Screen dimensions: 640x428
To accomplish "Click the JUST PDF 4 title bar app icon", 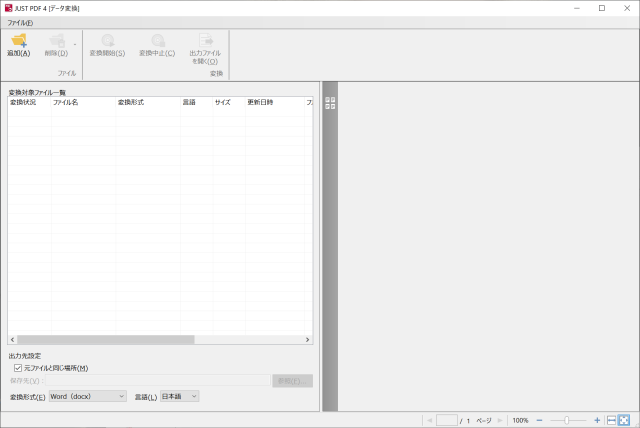I will (x=8, y=8).
